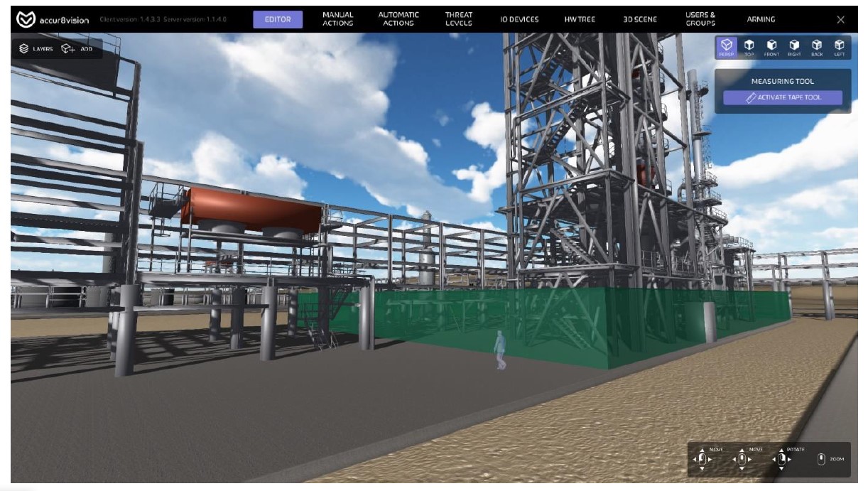Image resolution: width=868 pixels, height=491 pixels.
Task: Select the LEFT view cube
Action: pos(839,47)
